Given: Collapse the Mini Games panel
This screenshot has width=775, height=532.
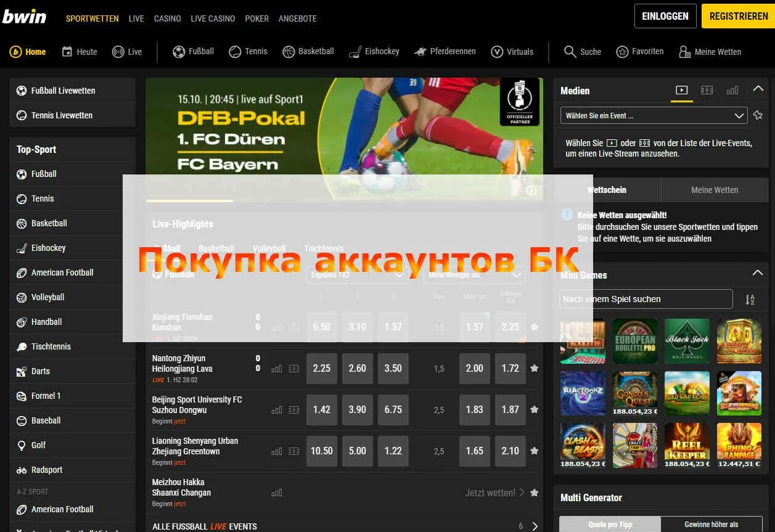Looking at the screenshot, I should [x=758, y=273].
